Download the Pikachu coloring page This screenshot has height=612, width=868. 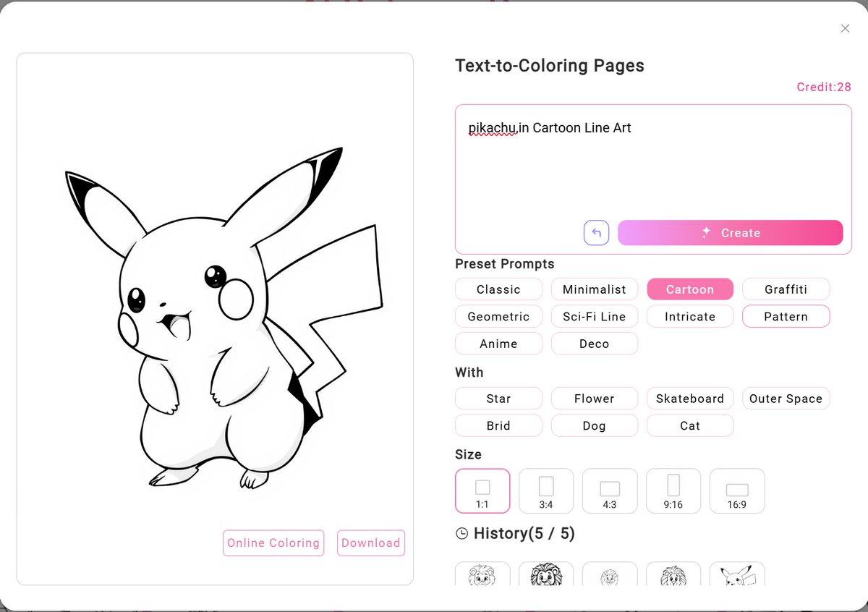point(371,543)
